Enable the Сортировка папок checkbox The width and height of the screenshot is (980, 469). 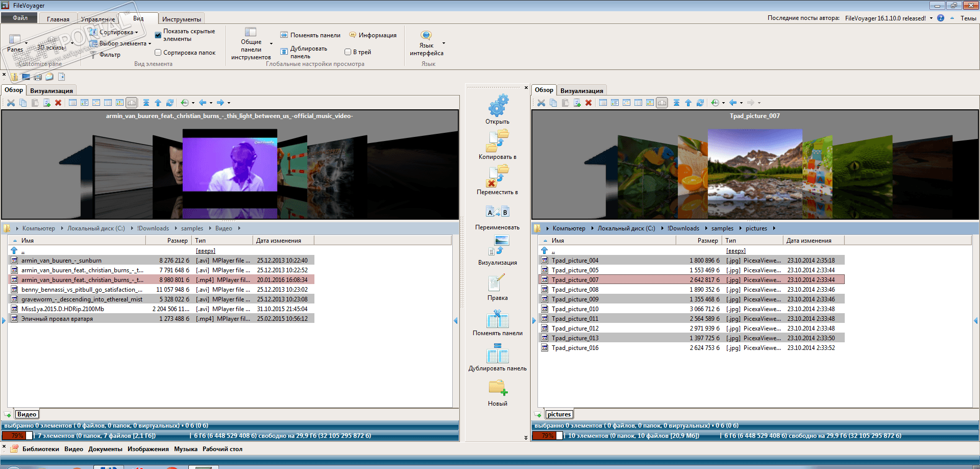tap(158, 53)
